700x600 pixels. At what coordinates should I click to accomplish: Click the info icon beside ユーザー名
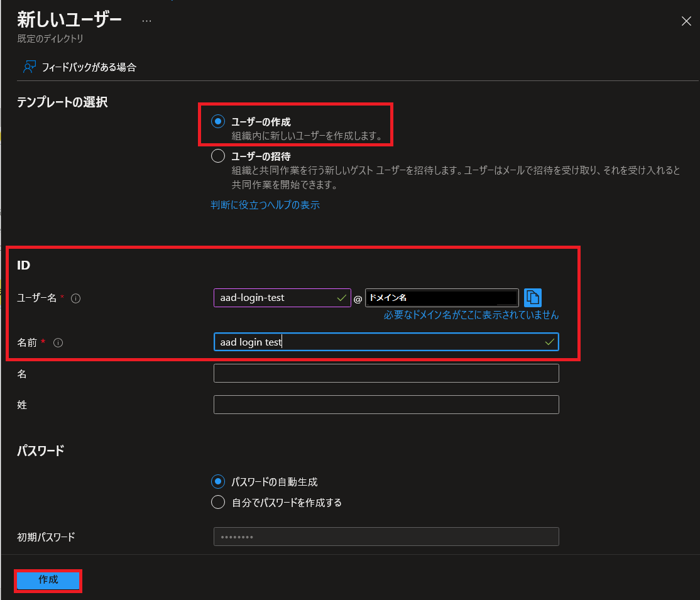pyautogui.click(x=76, y=298)
